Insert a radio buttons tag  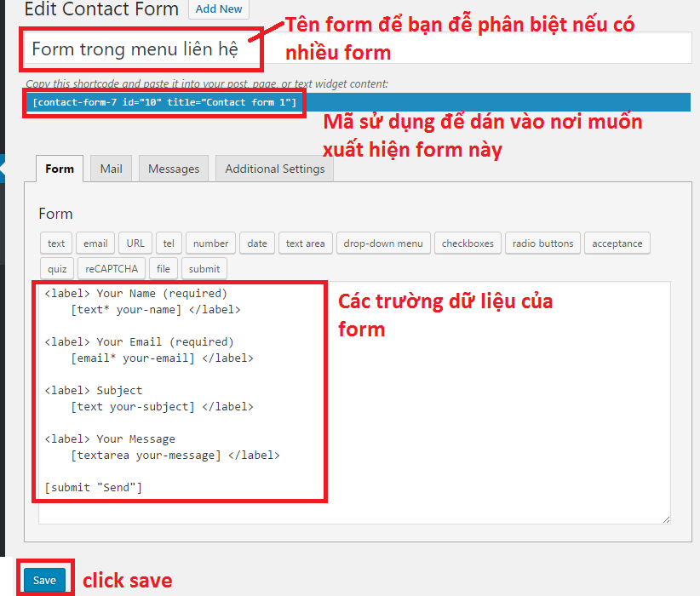542,244
